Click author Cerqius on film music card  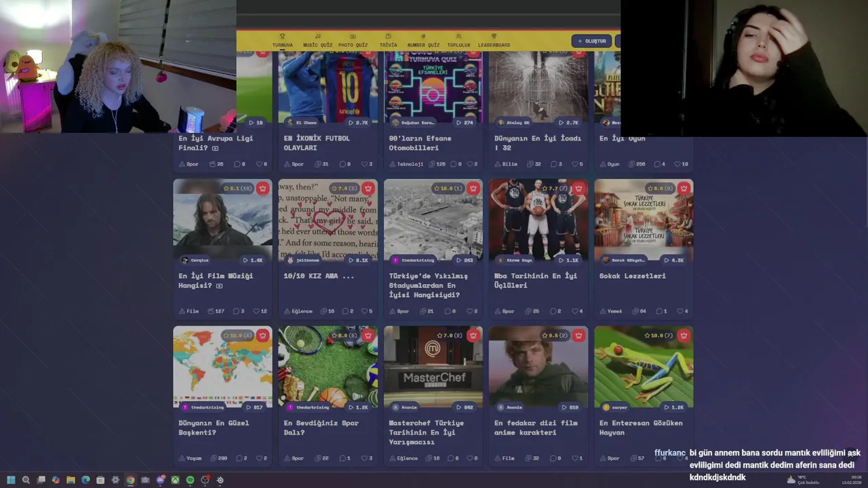tap(195, 260)
